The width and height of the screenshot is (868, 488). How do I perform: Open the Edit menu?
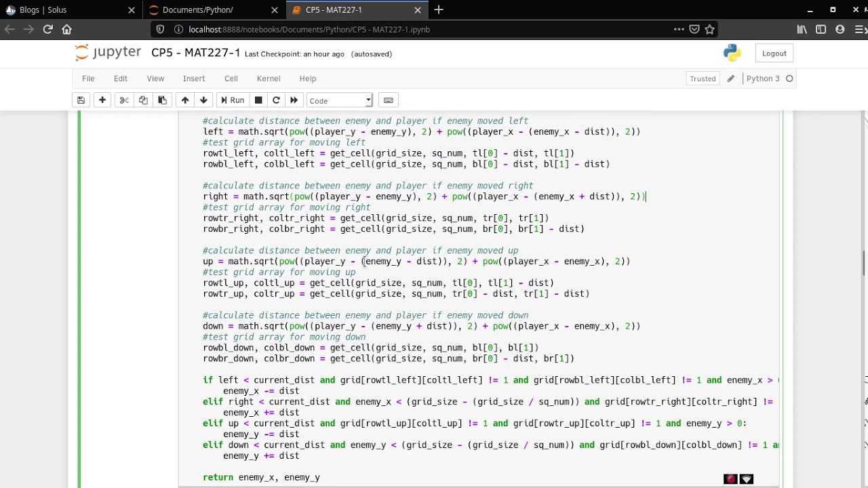point(121,79)
